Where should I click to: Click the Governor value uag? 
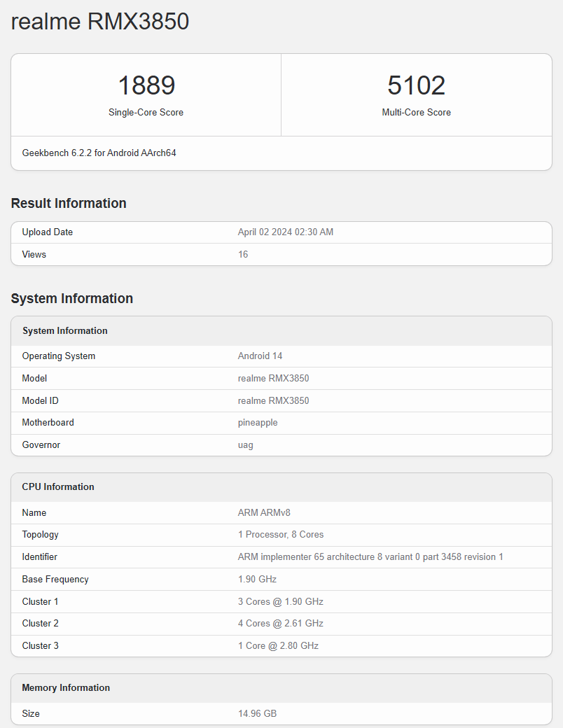coord(245,444)
